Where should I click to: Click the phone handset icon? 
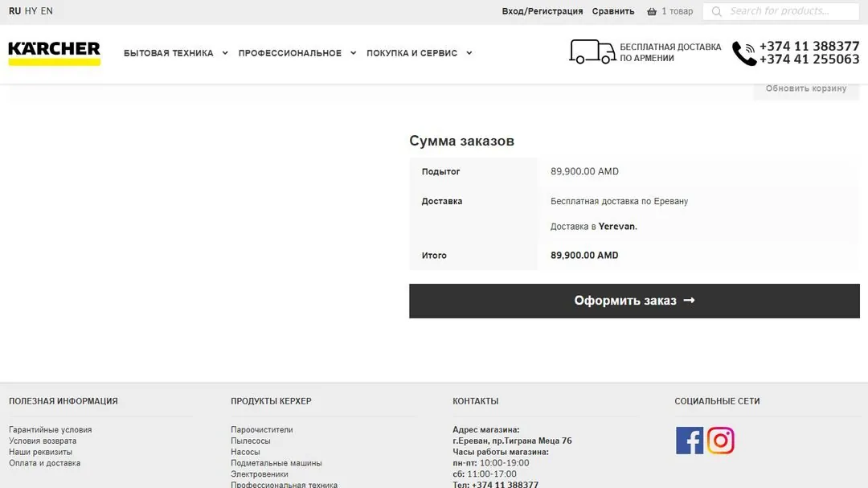pyautogui.click(x=744, y=53)
